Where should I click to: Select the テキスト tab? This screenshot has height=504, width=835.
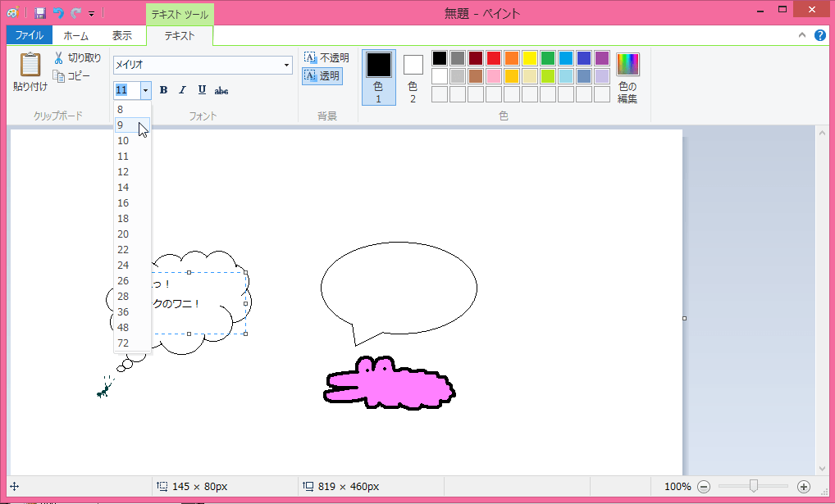(x=180, y=35)
